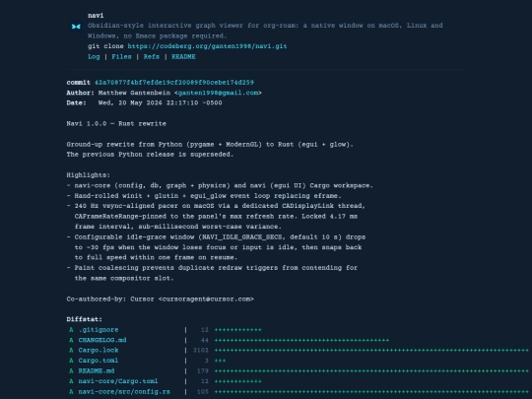Viewport: 532px width, 399px height.
Task: Click the 'Hand-rolled winit + glutin' line
Action: click(204, 196)
